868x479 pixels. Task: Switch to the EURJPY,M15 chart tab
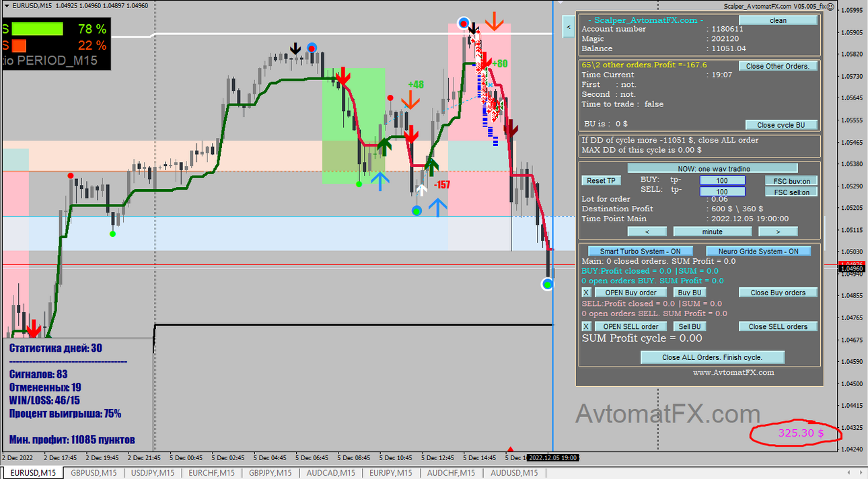click(391, 473)
